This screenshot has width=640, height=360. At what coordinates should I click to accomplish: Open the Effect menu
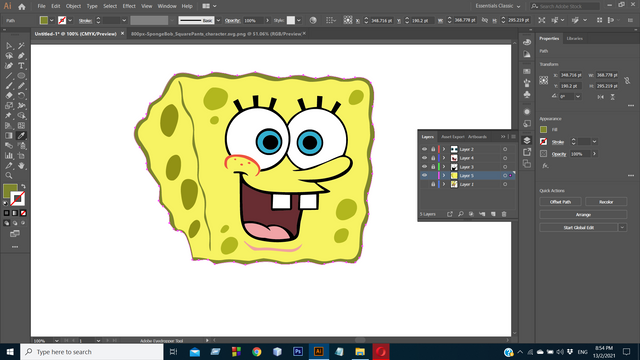(x=129, y=6)
